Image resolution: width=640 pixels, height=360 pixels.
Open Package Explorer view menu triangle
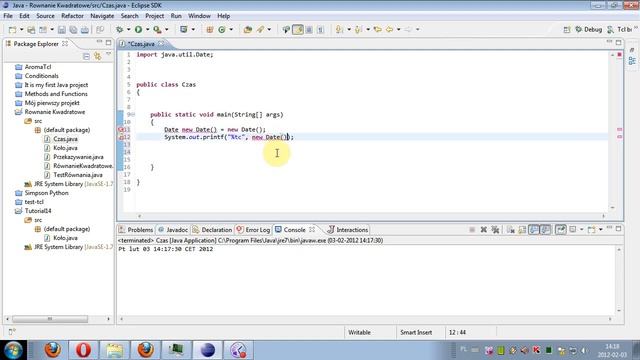[x=109, y=54]
